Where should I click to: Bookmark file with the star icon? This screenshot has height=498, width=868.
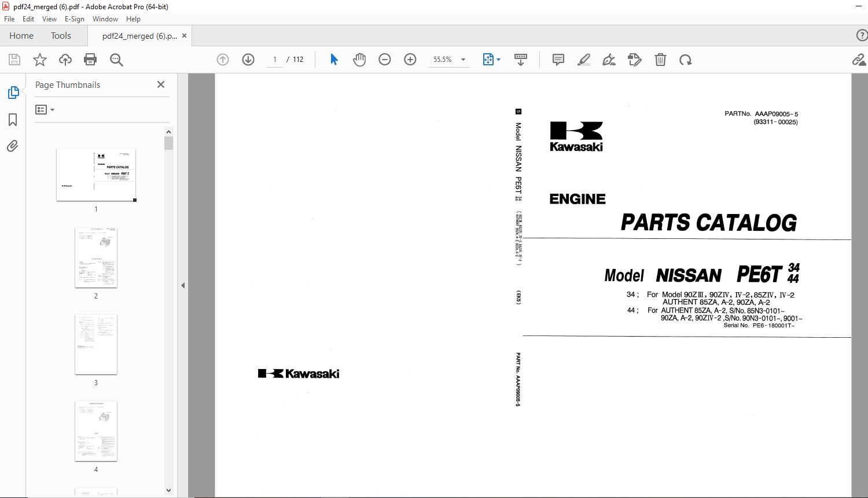tap(40, 60)
